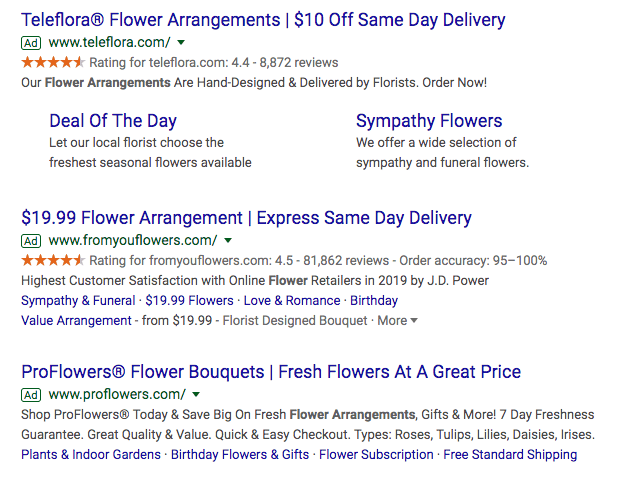Click the star rating for teleflora.com
This screenshot has height=481, width=619.
[53, 62]
